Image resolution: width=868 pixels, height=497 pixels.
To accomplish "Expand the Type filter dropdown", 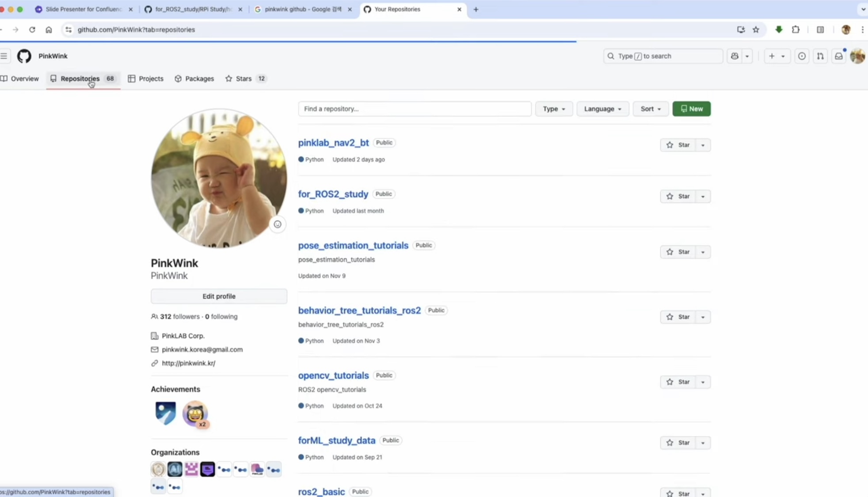I will tap(554, 109).
